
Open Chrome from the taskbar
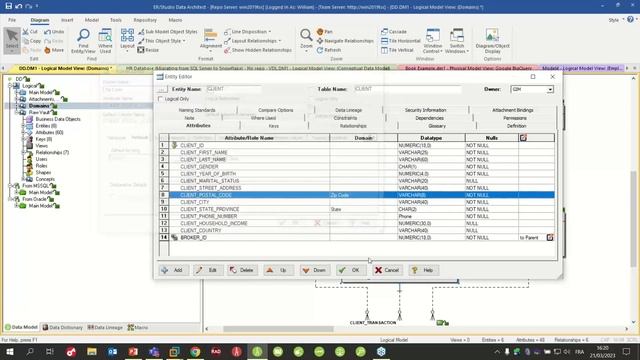click(x=195, y=351)
